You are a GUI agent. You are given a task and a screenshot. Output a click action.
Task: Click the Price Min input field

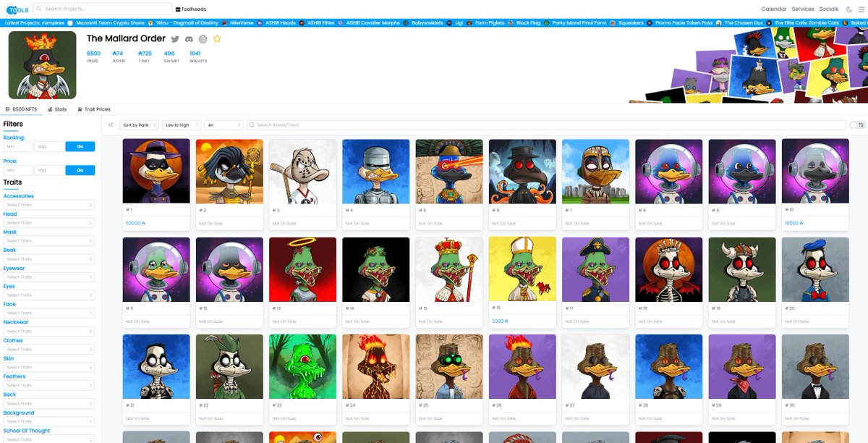tap(18, 170)
